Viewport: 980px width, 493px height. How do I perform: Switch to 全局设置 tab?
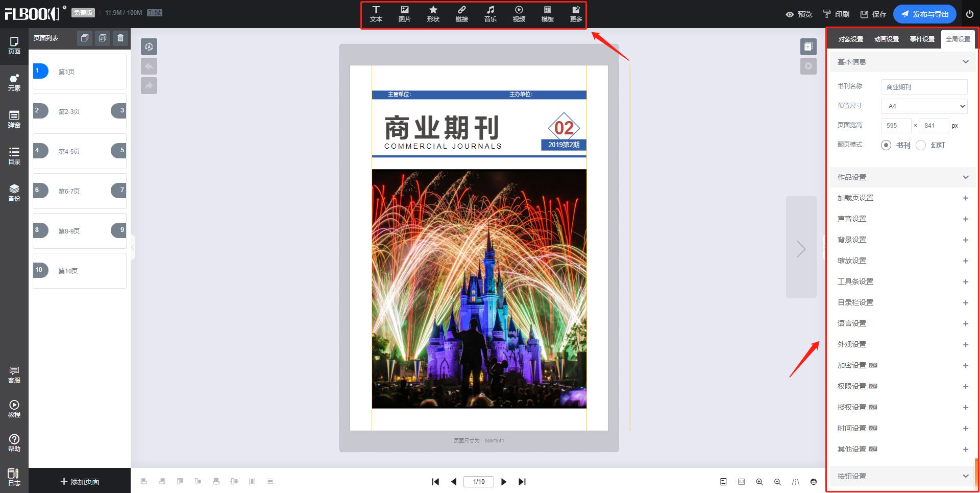958,39
